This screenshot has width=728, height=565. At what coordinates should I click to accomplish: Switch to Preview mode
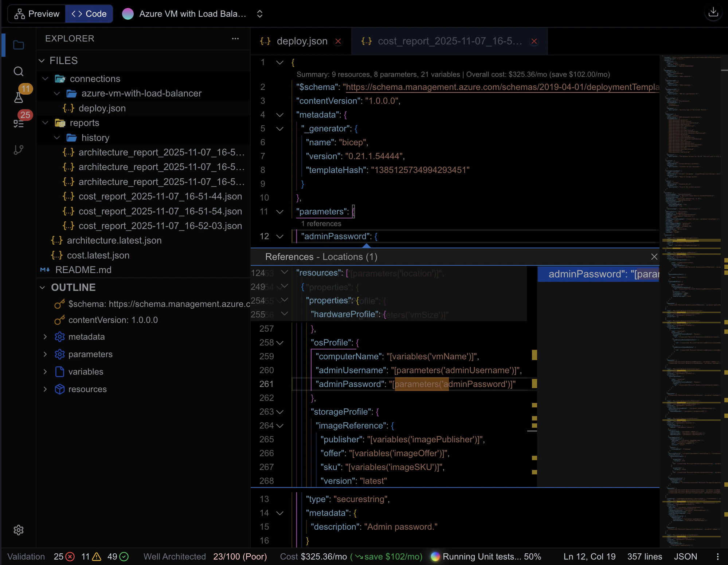[x=37, y=14]
